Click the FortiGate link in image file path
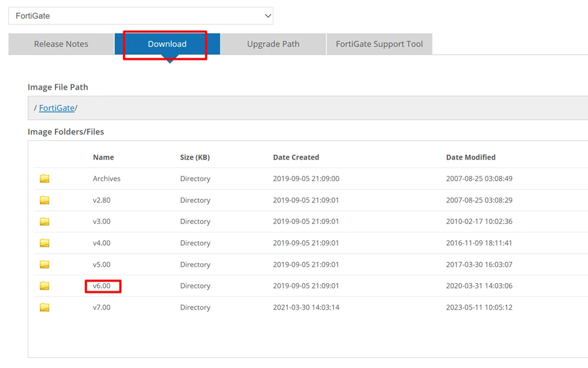 click(57, 108)
